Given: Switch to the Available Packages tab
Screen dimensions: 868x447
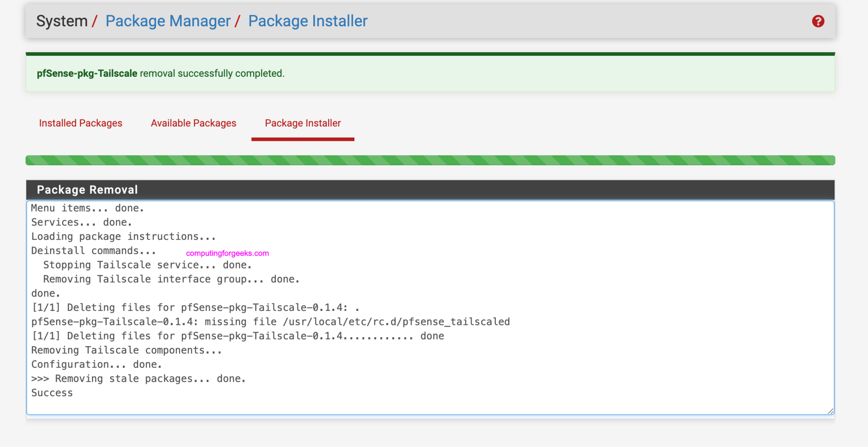Looking at the screenshot, I should coord(193,123).
